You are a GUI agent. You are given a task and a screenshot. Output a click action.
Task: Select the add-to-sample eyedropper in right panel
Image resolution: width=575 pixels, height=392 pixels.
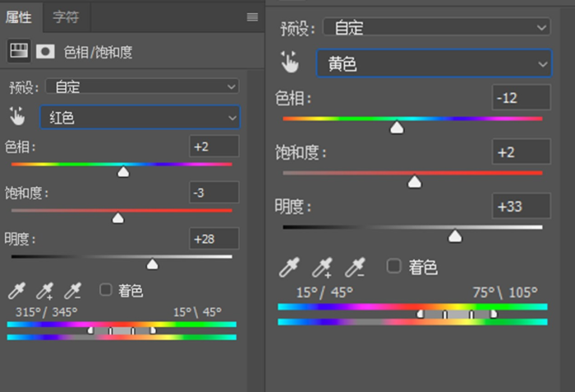click(x=322, y=267)
